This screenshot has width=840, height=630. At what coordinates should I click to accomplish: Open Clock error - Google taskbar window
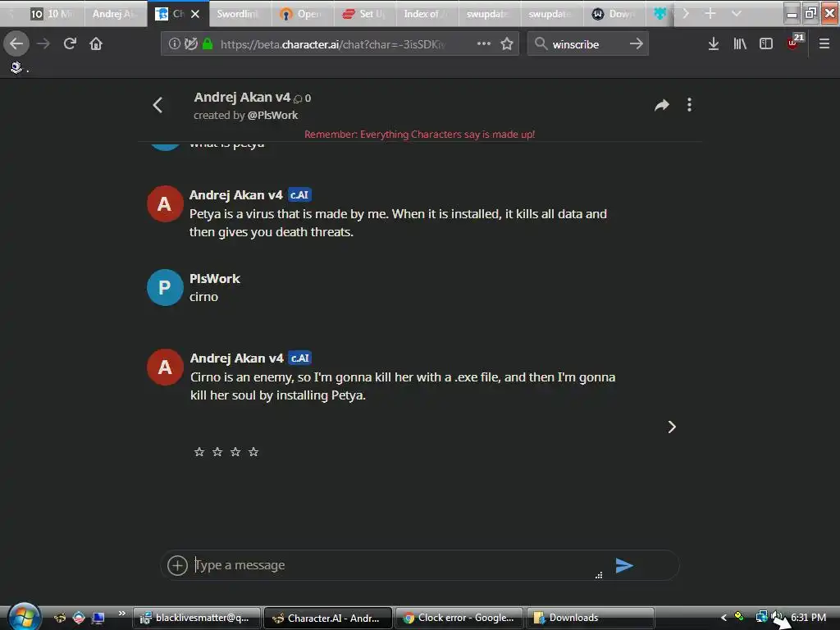click(459, 618)
